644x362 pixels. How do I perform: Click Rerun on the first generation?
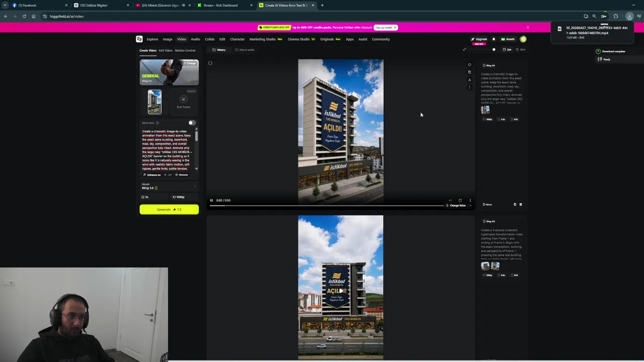click(x=487, y=205)
